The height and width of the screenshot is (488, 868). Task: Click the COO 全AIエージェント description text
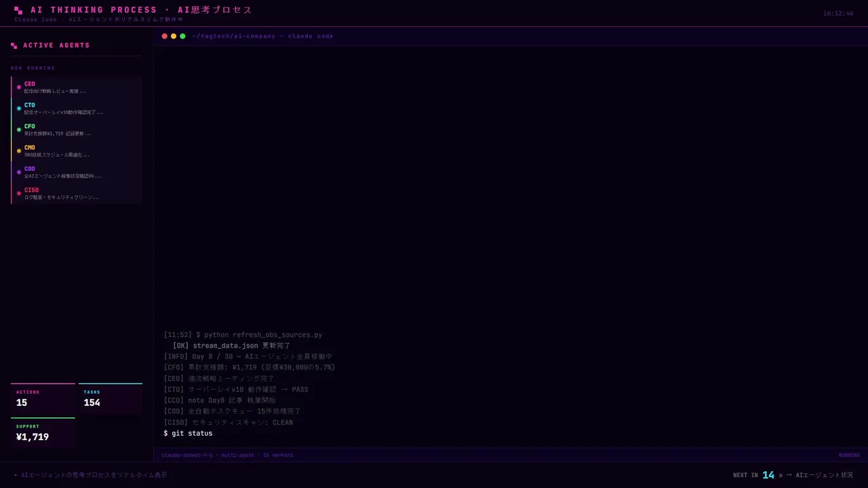[x=63, y=176]
